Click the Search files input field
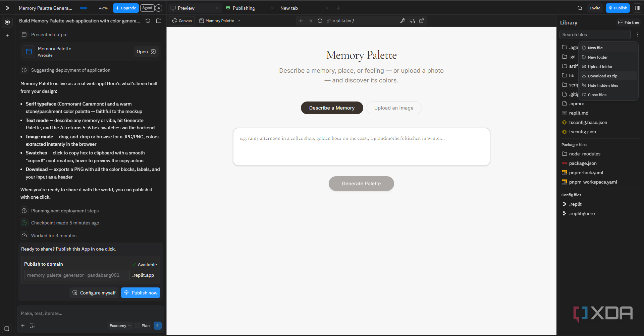The height and width of the screenshot is (336, 644). pos(595,35)
